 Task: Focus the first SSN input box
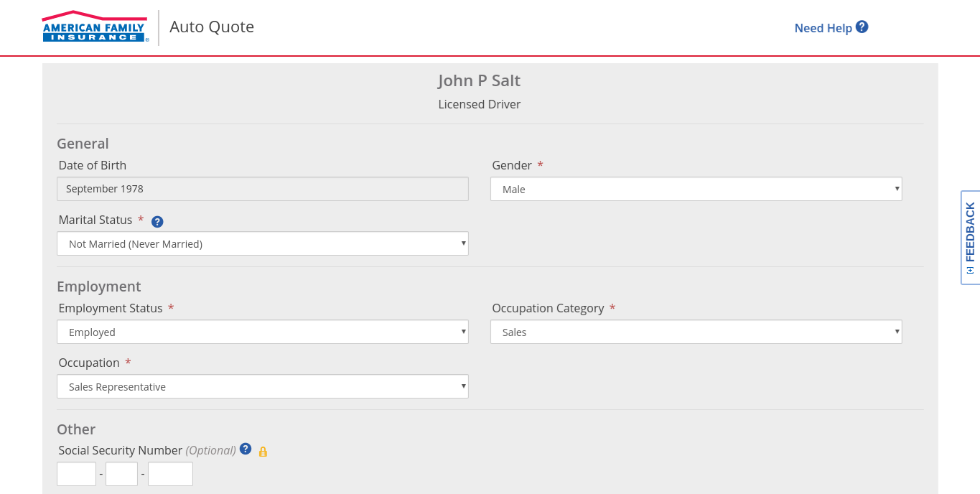[76, 474]
